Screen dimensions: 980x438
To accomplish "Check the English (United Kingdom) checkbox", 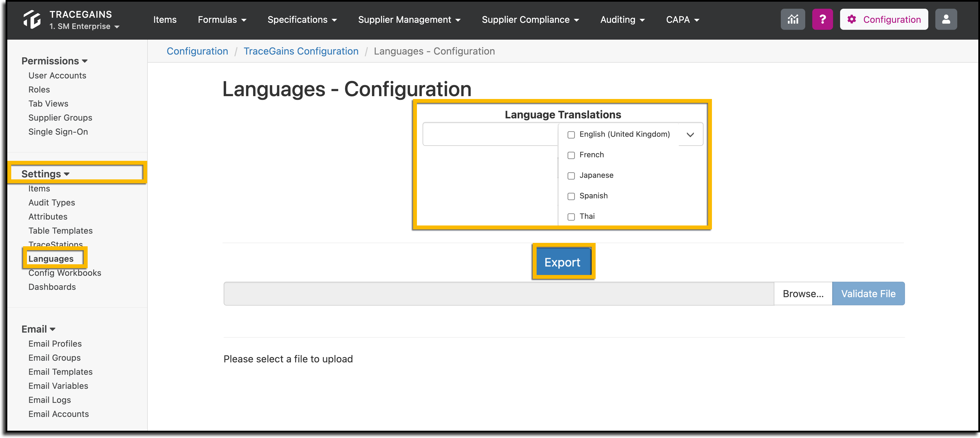I will pyautogui.click(x=571, y=135).
